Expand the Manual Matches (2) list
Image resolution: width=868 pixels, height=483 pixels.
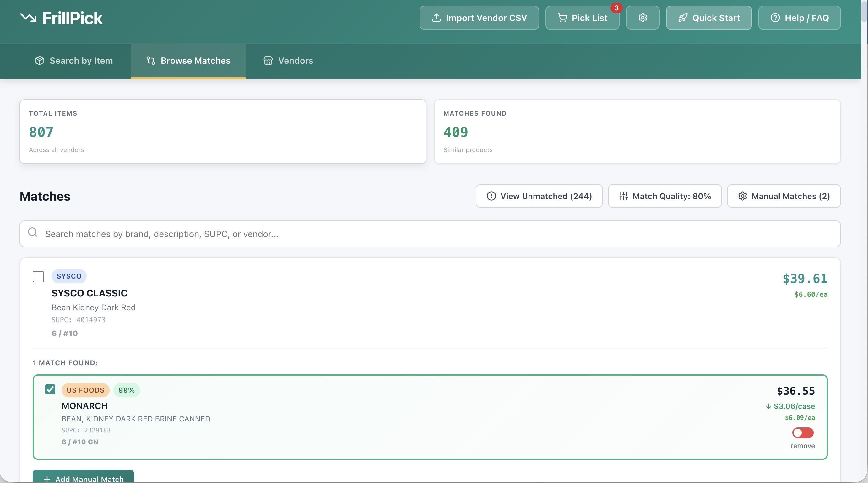click(x=784, y=196)
